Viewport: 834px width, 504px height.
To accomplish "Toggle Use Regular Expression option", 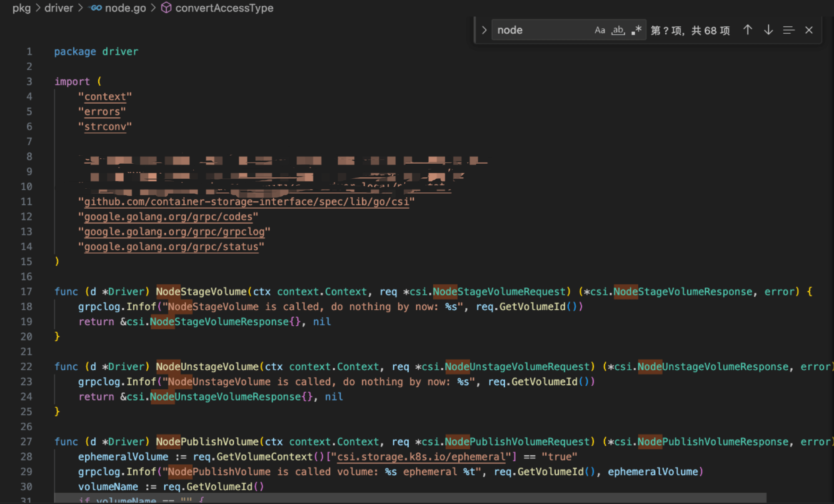I will point(636,30).
